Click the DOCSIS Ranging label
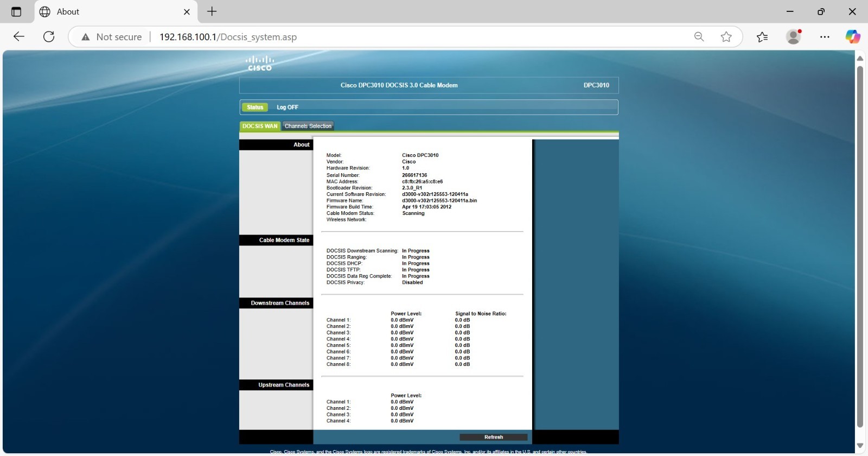Viewport: 868px width, 456px height. [347, 257]
